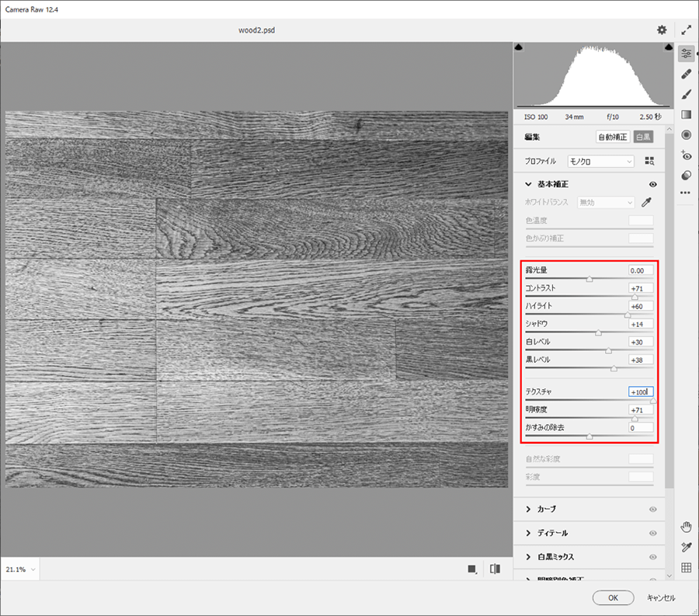Select the Red Eye removal tool

686,155
